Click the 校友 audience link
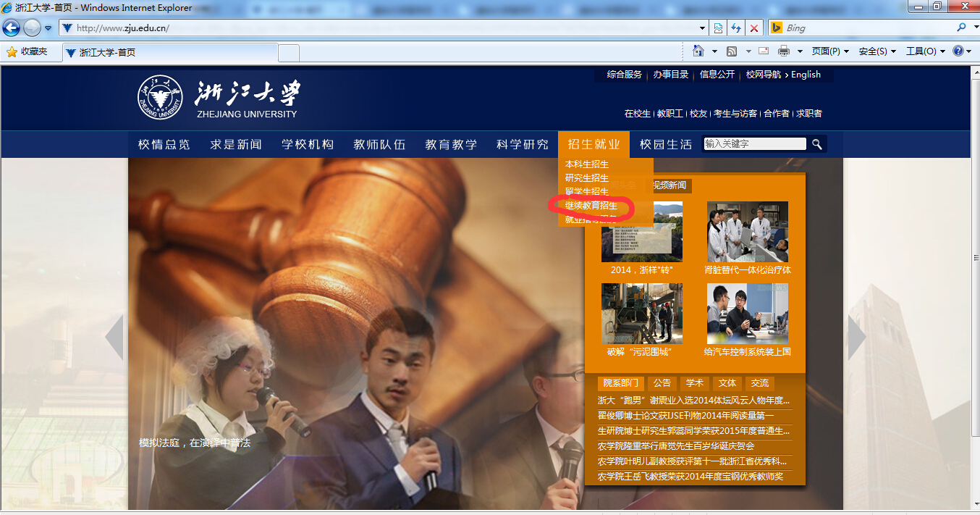980x515 pixels. pyautogui.click(x=698, y=114)
